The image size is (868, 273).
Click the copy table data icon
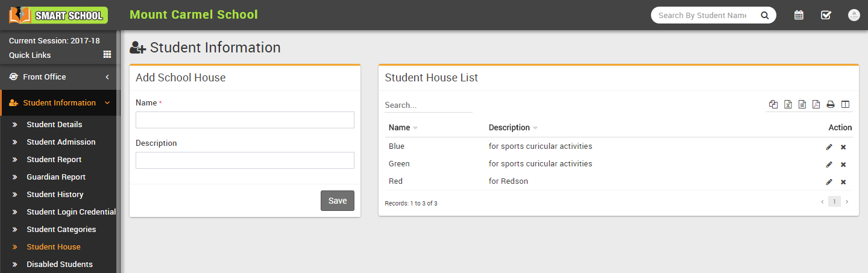[x=773, y=104]
